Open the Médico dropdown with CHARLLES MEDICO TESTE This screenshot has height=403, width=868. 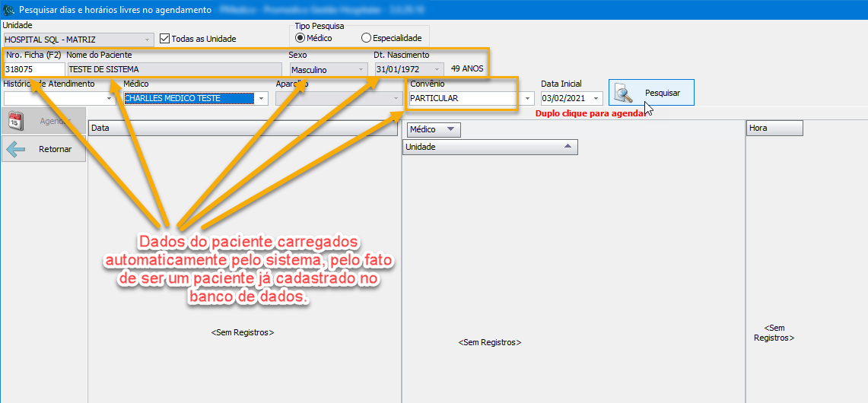[x=261, y=99]
